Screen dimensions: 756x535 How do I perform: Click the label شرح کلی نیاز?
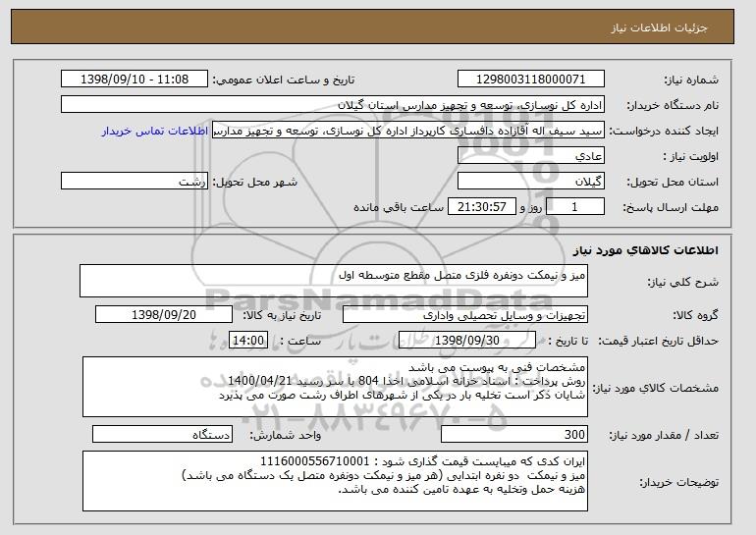[682, 283]
